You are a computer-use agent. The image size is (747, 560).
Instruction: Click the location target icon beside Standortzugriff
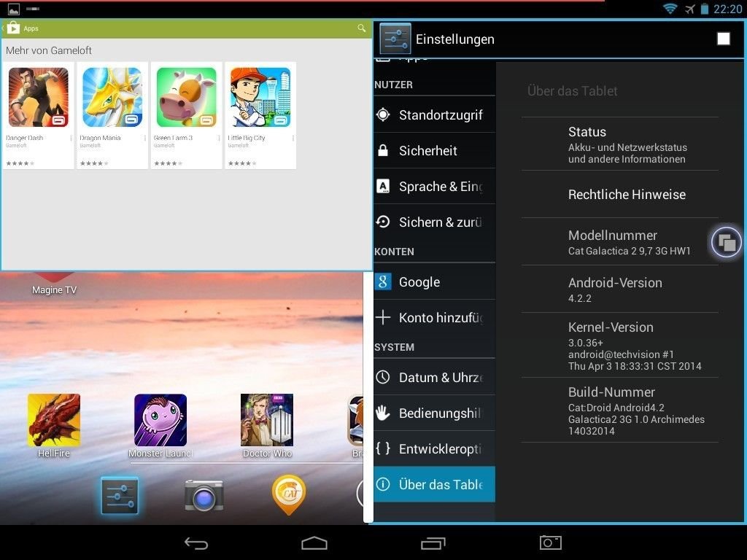[x=383, y=114]
